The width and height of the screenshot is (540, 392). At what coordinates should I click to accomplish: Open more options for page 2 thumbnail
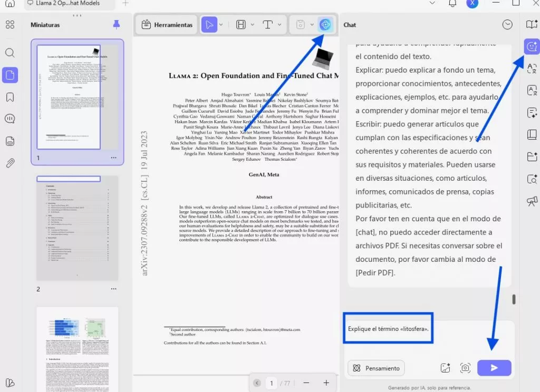coord(114,289)
